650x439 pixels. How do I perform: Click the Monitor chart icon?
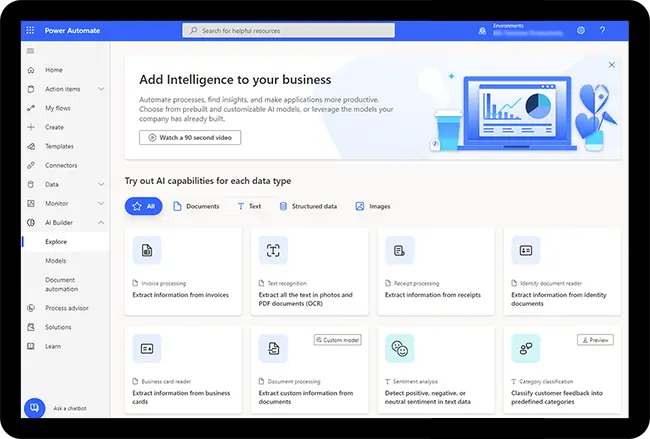pos(31,204)
